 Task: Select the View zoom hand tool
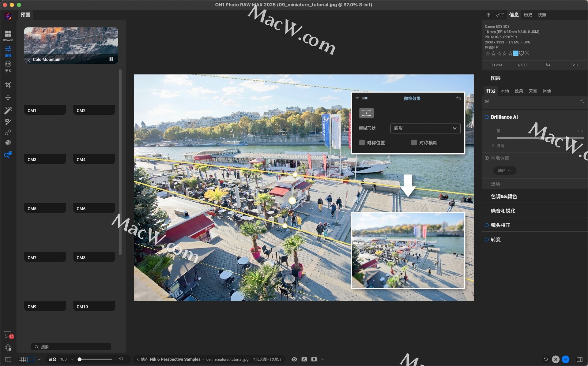(8, 155)
